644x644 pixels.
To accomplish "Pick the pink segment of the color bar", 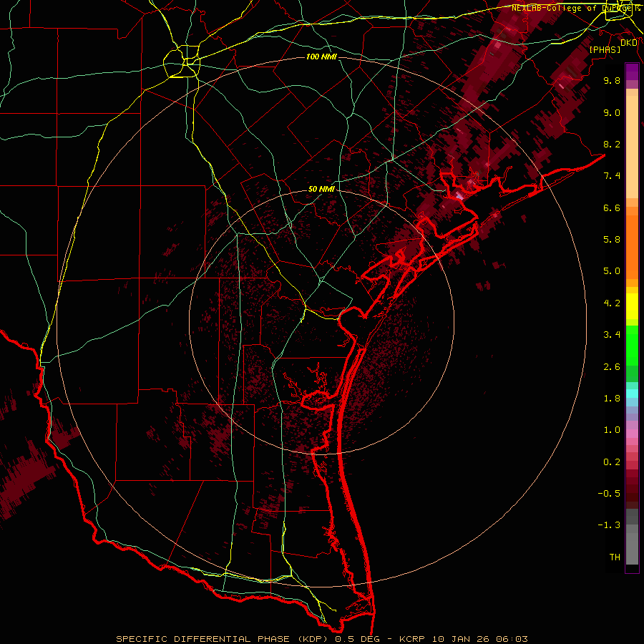I will tap(632, 434).
